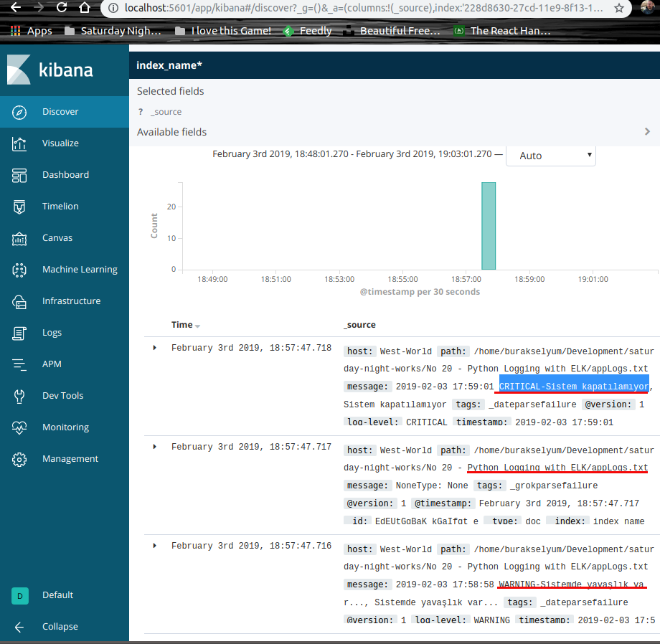Expand the 18:57:47.716 log row
Viewport: 660px width, 644px height.
click(155, 546)
